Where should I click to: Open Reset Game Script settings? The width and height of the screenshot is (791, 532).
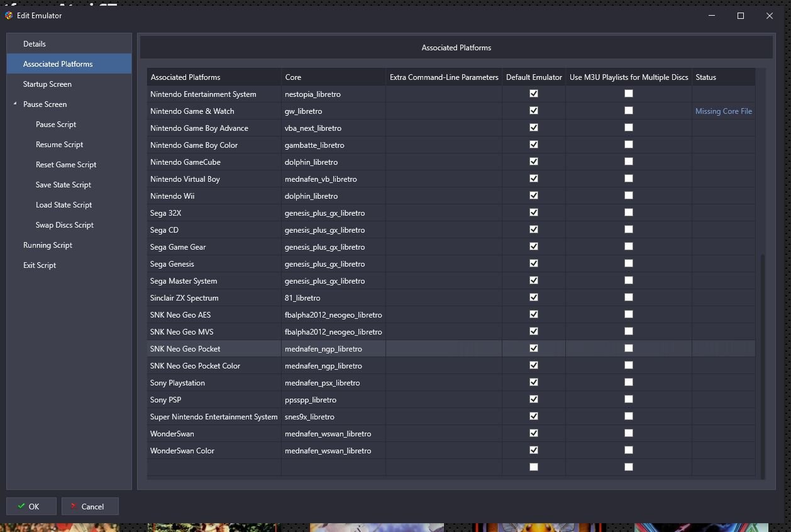[69, 165]
